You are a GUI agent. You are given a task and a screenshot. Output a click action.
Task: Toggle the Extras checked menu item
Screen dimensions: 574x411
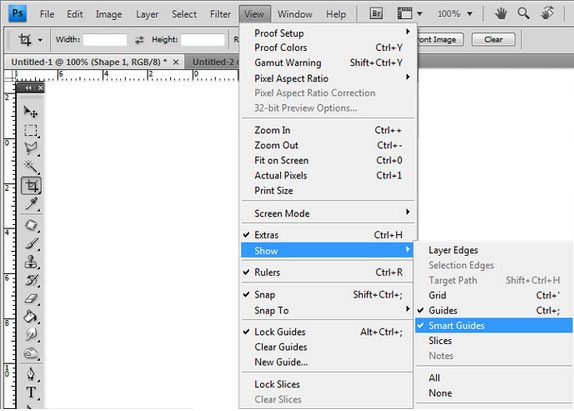(x=327, y=235)
